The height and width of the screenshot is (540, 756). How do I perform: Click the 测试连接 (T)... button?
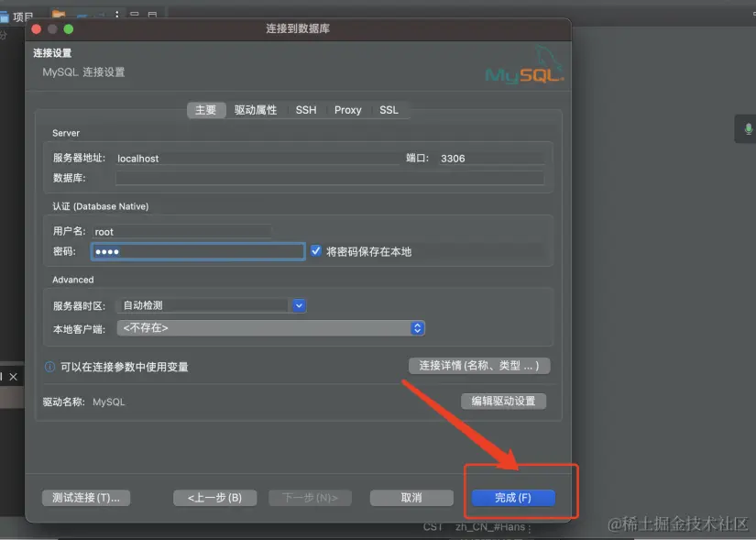click(86, 498)
